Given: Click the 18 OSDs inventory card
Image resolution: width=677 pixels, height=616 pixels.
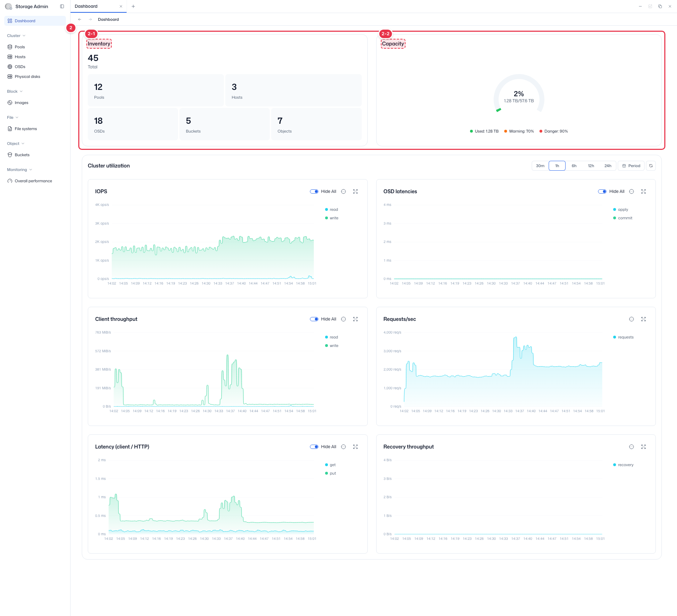Looking at the screenshot, I should point(133,124).
